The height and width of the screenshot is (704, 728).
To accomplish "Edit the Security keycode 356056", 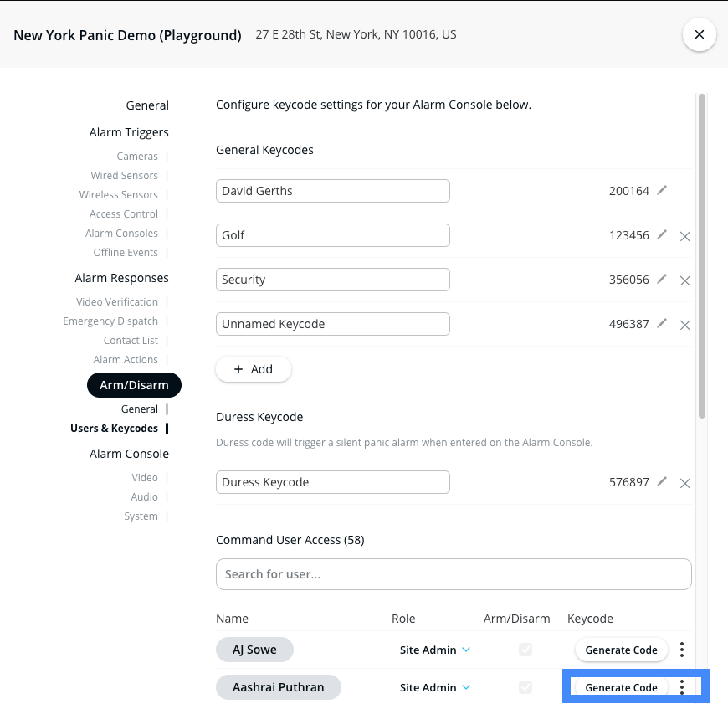I will click(662, 279).
